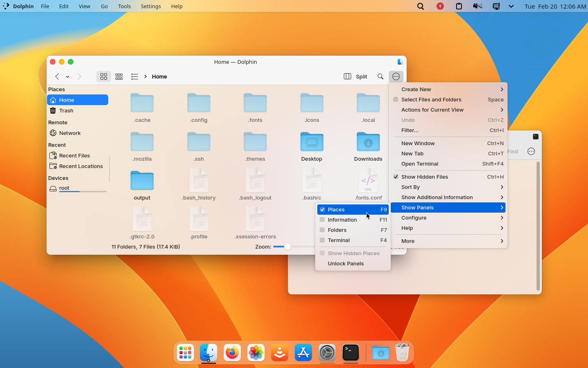Click the Spotlight search icon in top bar
This screenshot has height=368, width=588.
pyautogui.click(x=421, y=6)
